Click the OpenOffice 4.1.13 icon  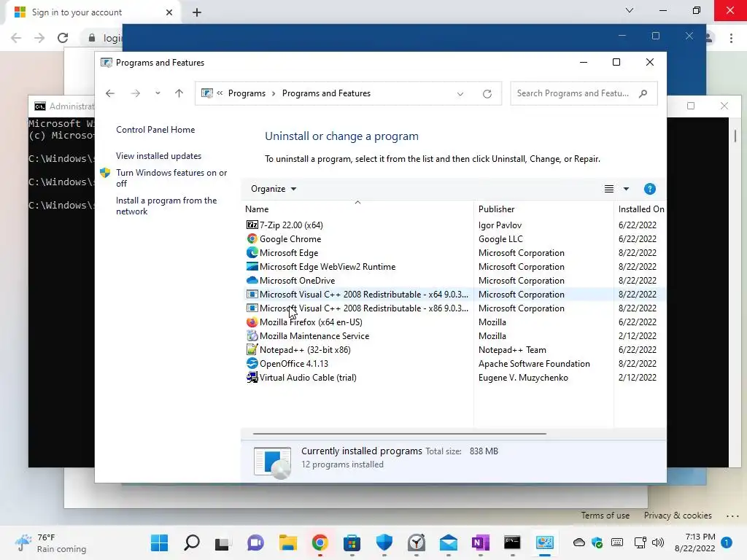(x=252, y=363)
